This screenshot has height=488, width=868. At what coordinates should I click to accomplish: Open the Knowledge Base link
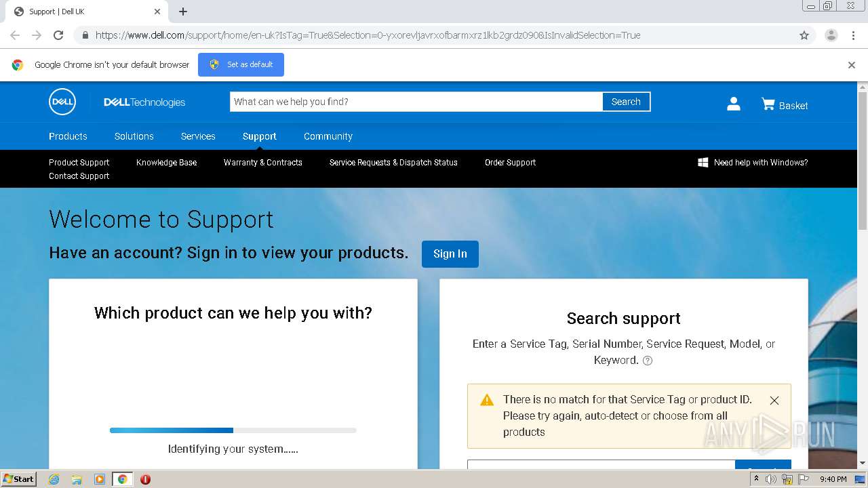pyautogui.click(x=167, y=163)
